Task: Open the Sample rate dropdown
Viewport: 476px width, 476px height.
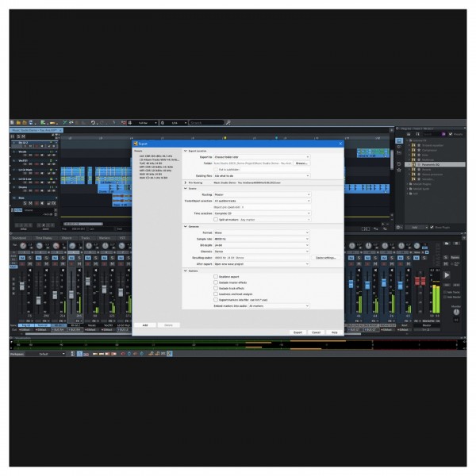Action: pyautogui.click(x=262, y=239)
